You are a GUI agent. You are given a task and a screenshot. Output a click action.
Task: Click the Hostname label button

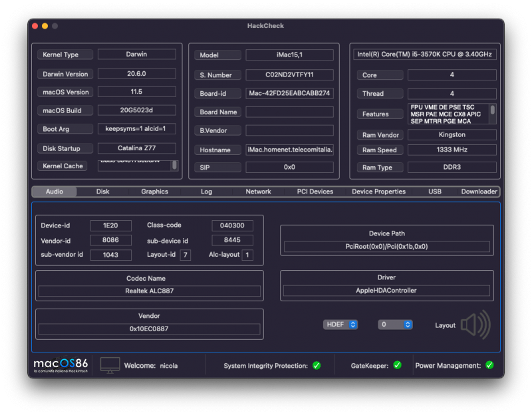tap(218, 150)
